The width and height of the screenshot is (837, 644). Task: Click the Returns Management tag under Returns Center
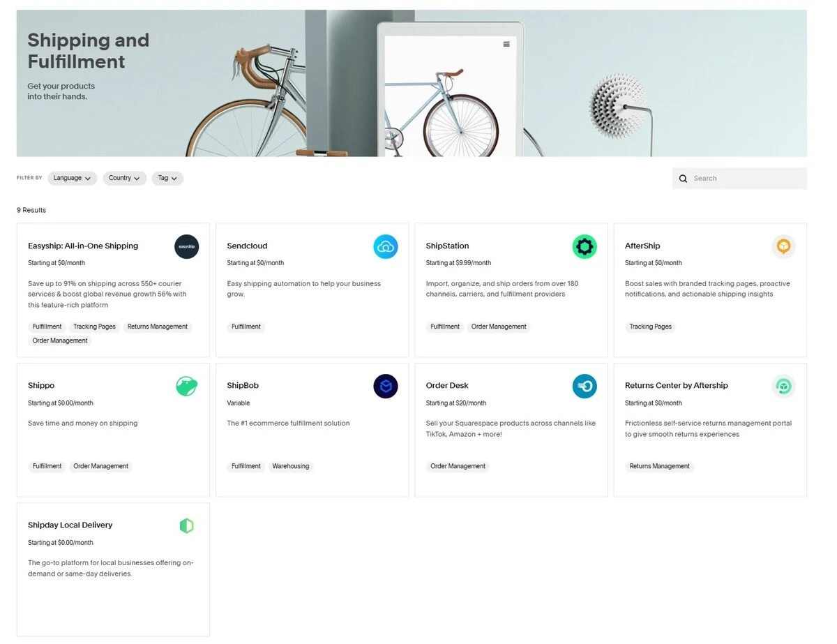pyautogui.click(x=659, y=466)
